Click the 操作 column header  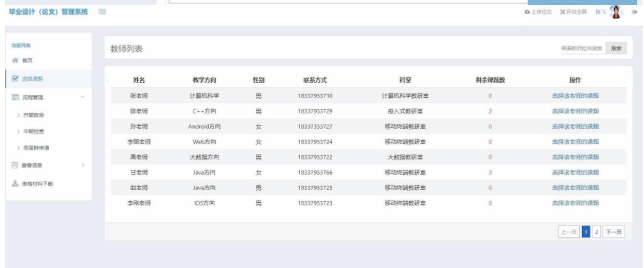pos(575,81)
